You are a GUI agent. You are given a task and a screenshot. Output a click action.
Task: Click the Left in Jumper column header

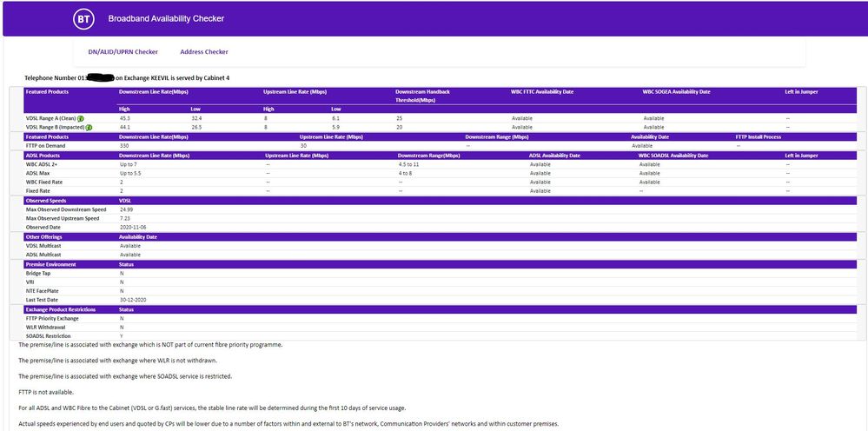(800, 91)
